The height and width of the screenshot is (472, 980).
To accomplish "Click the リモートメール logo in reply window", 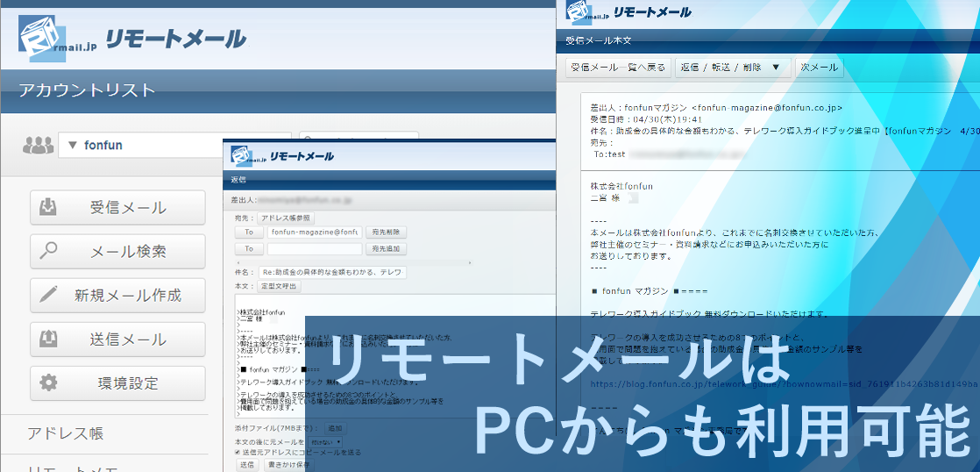I will click(x=282, y=155).
